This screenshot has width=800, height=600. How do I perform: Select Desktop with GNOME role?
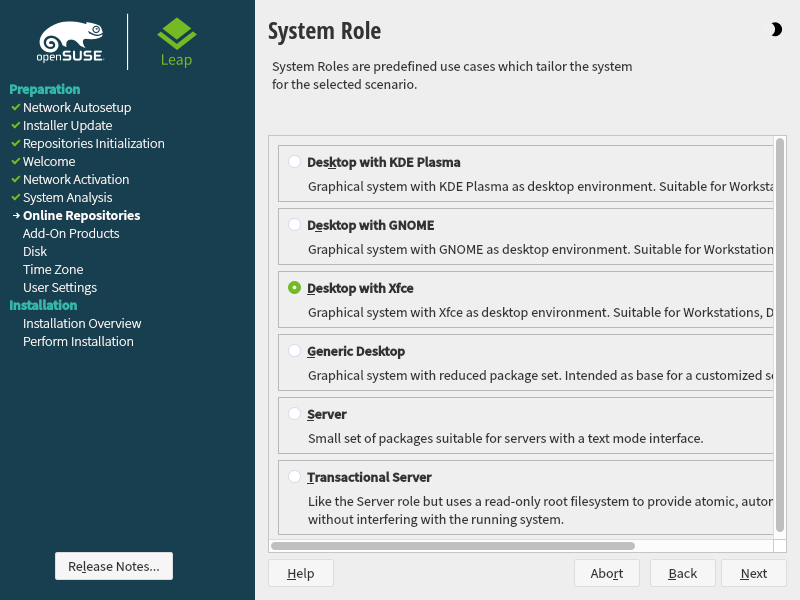294,224
